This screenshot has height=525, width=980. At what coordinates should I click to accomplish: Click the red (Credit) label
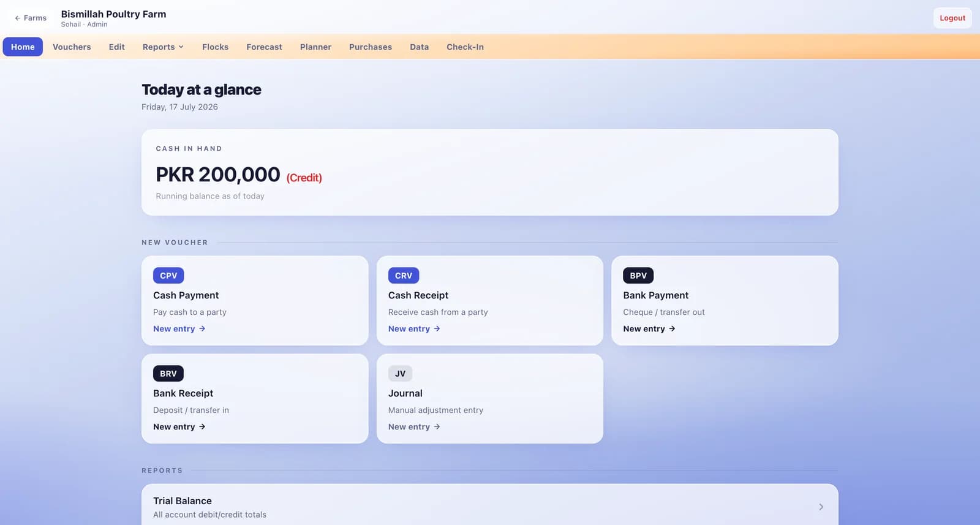pos(304,178)
